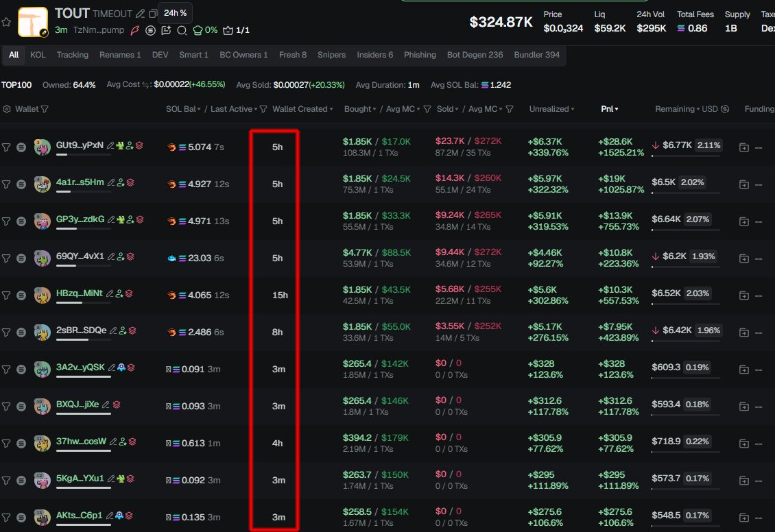The image size is (775, 532).
Task: Click funding icon in GUt9...yPxN row
Action: click(x=744, y=147)
